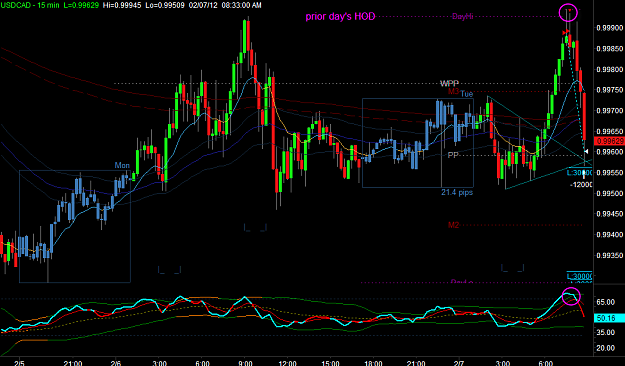Click the 35.00 indicator scale label
This screenshot has width=625, height=366.
click(x=605, y=332)
